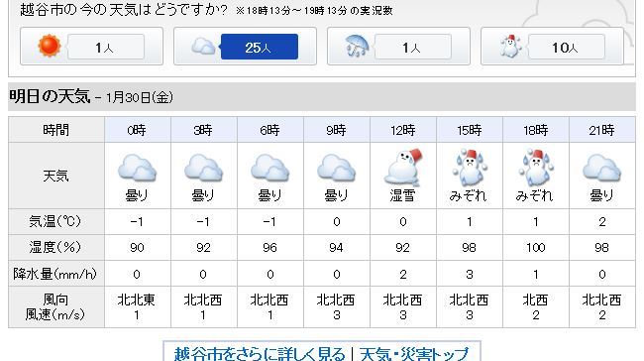The image size is (644, 361).
Task: Vote snow with the 10人 button
Action: tap(567, 47)
